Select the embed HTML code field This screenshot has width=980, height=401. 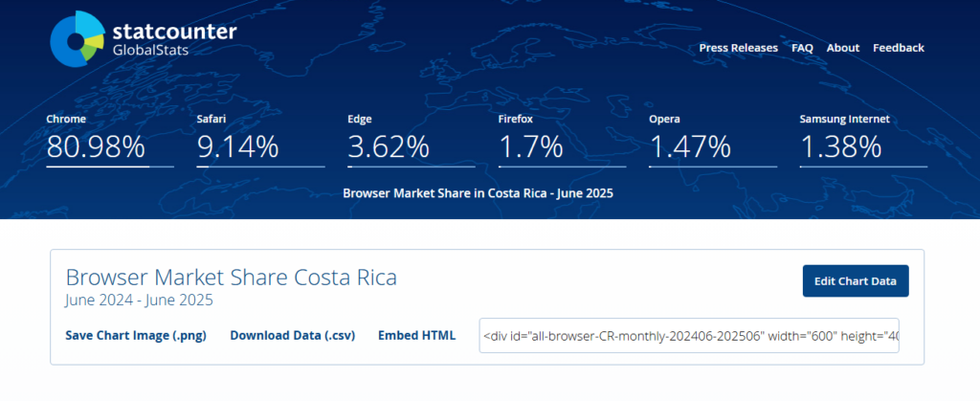pos(689,335)
